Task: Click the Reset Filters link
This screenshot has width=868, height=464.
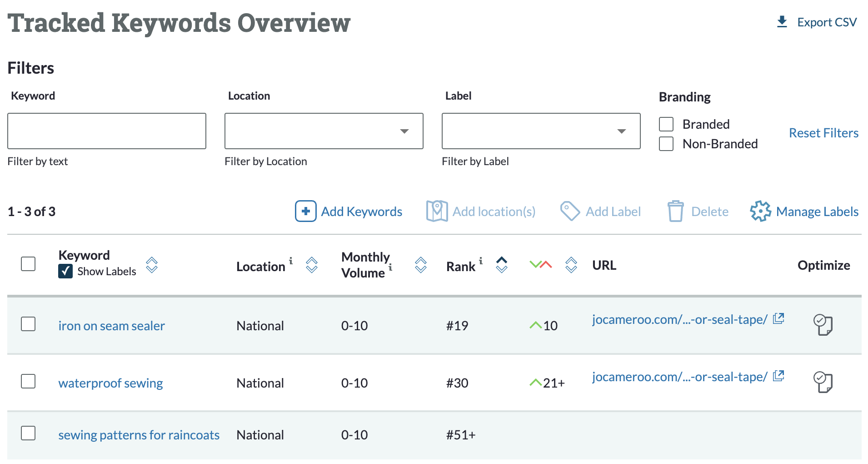Action: tap(823, 133)
